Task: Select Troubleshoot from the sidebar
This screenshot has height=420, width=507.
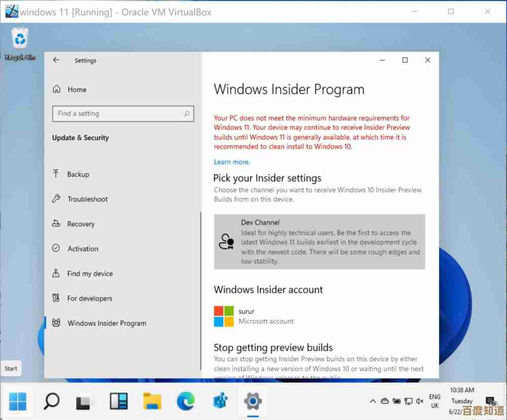Action: coord(86,199)
